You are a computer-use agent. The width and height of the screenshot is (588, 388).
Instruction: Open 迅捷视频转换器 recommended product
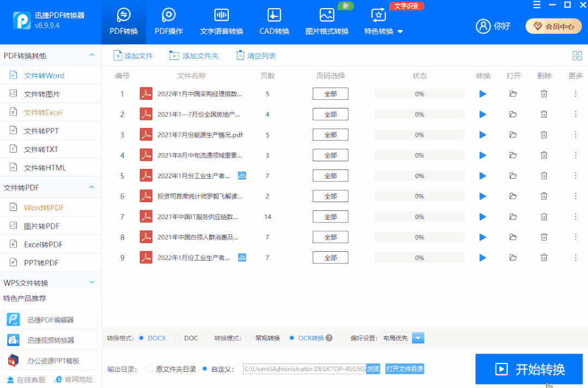coord(50,340)
